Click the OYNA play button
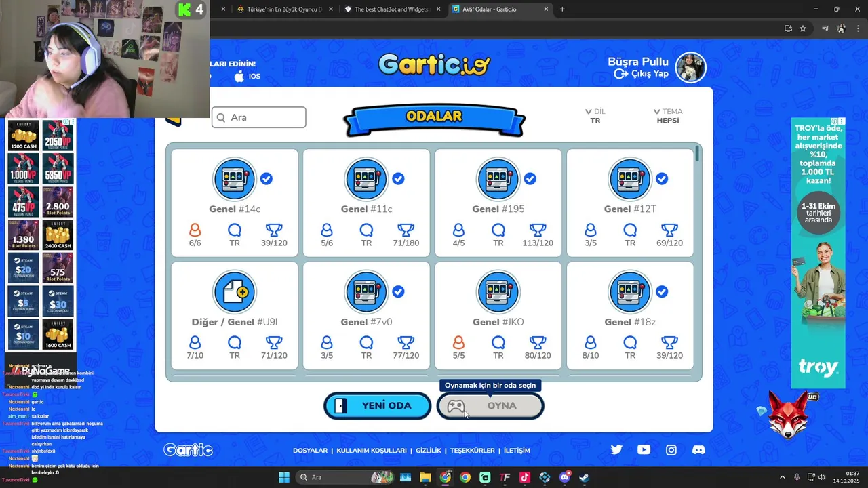 (x=490, y=405)
